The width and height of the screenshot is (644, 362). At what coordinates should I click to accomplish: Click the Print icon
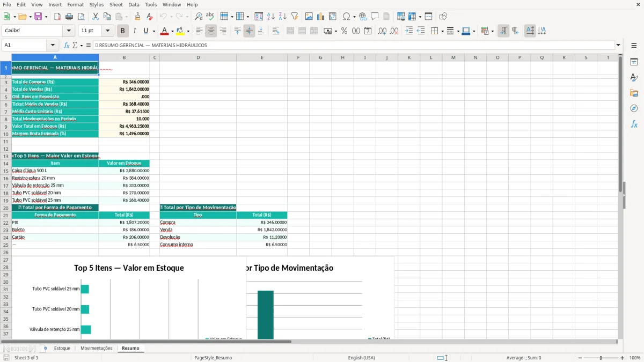click(69, 17)
